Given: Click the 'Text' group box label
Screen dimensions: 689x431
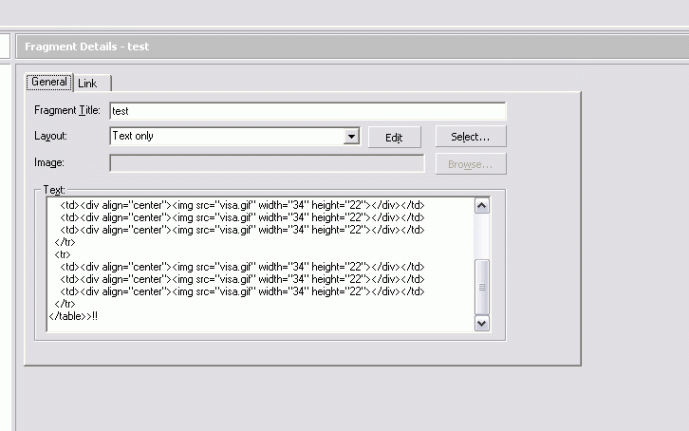Looking at the screenshot, I should point(52,189).
